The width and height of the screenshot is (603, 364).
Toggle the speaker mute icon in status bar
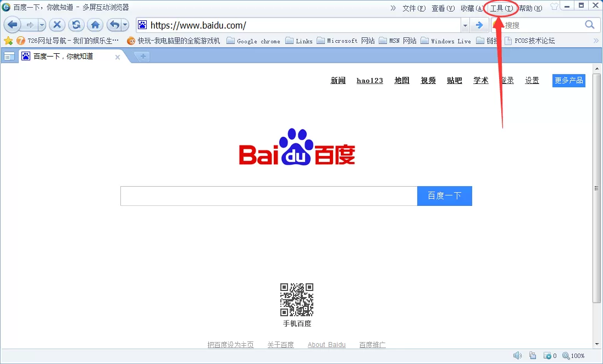tap(518, 356)
